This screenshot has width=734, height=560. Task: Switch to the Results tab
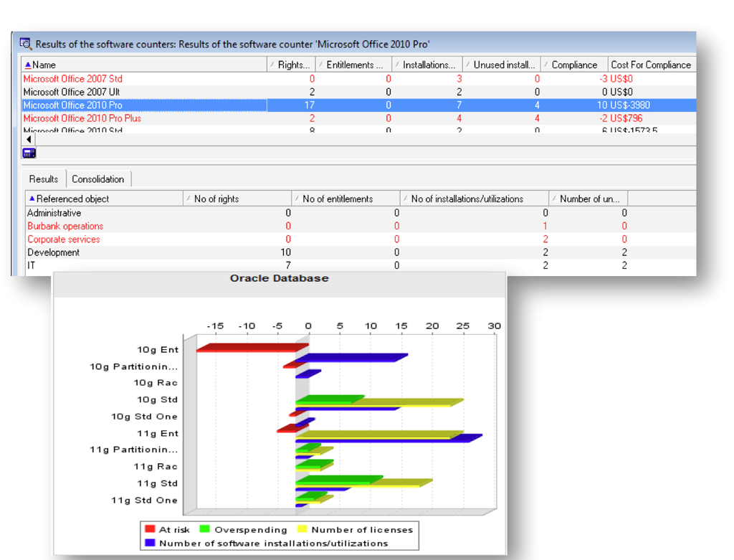[x=44, y=179]
